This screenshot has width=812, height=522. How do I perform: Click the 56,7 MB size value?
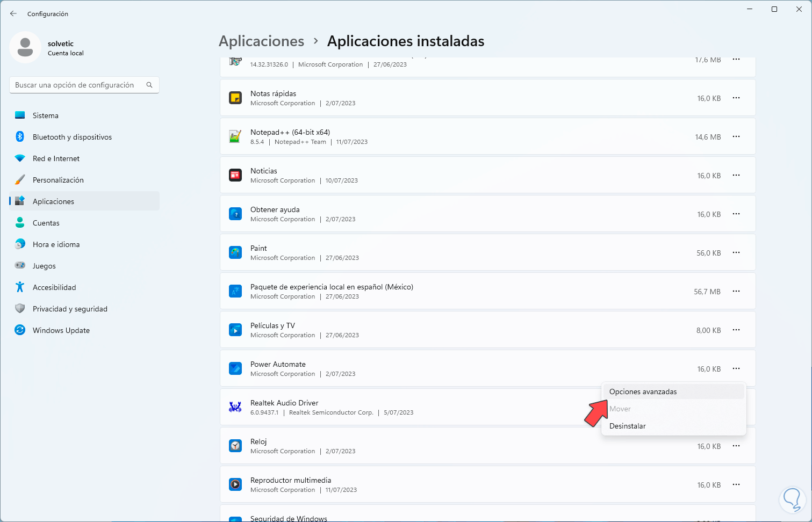(707, 292)
